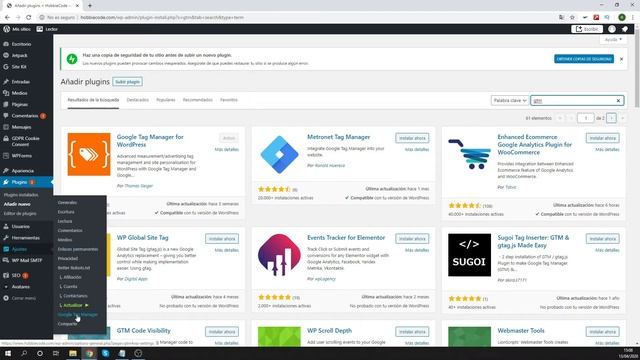Install Metronet Tag Manager now
Screen dimensions: 640x360
tap(412, 138)
